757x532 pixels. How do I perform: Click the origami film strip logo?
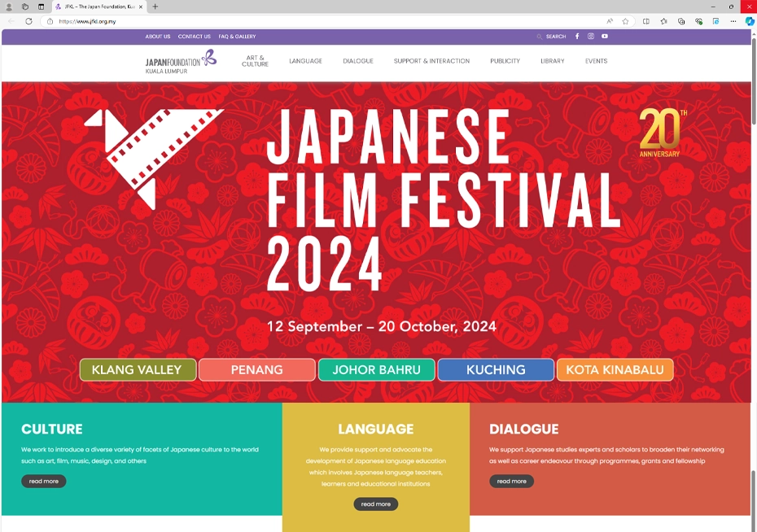click(x=154, y=159)
